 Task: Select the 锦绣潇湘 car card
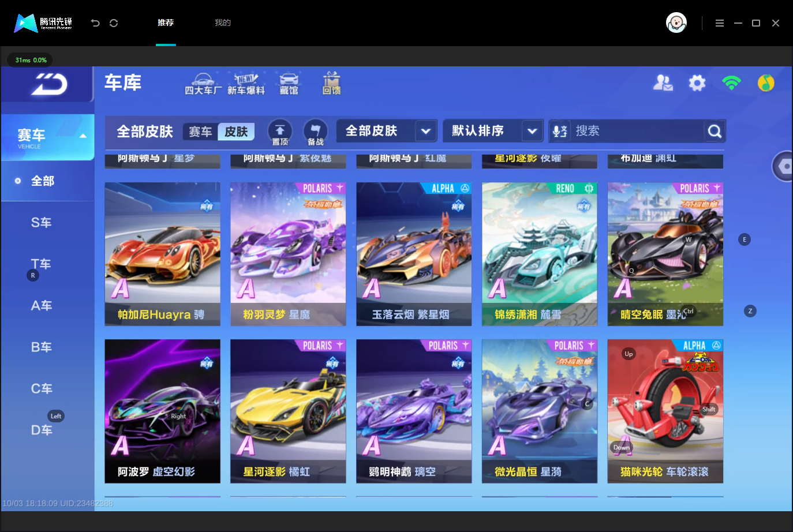coord(540,254)
